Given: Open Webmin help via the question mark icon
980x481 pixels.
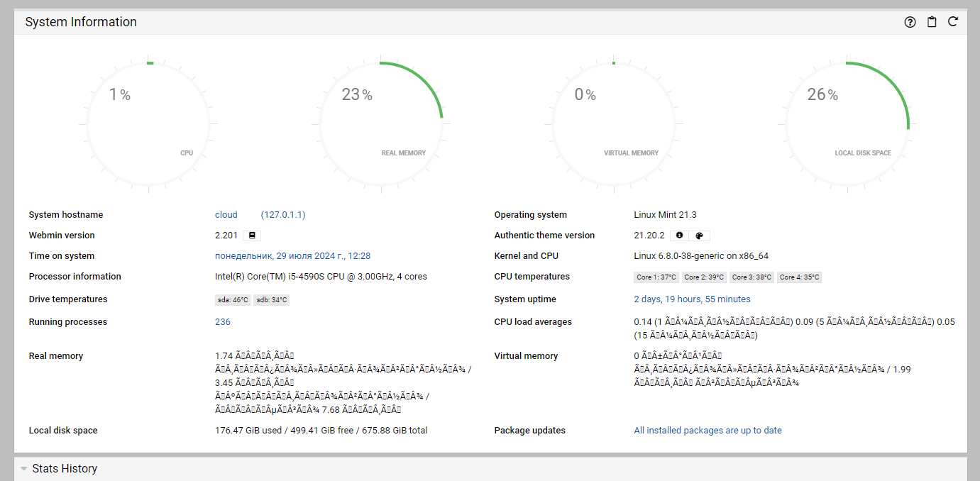Looking at the screenshot, I should [910, 22].
